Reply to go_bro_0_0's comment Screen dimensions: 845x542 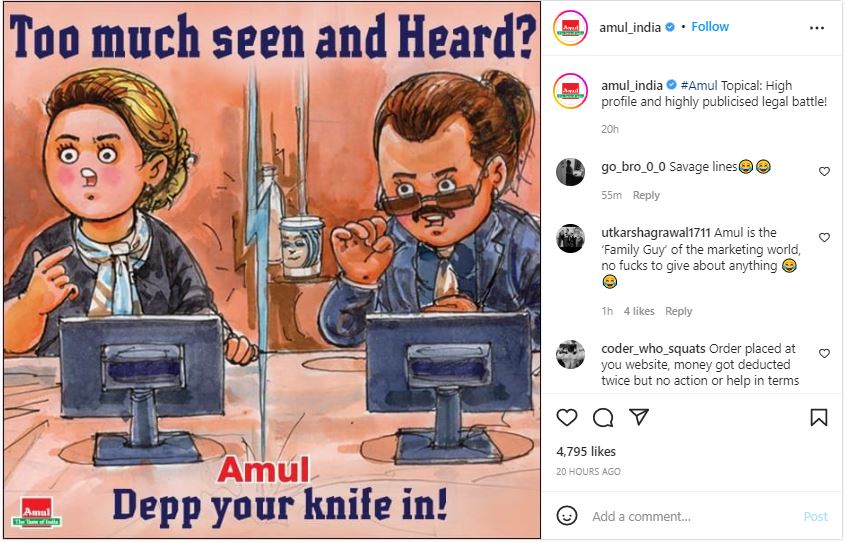coord(646,195)
